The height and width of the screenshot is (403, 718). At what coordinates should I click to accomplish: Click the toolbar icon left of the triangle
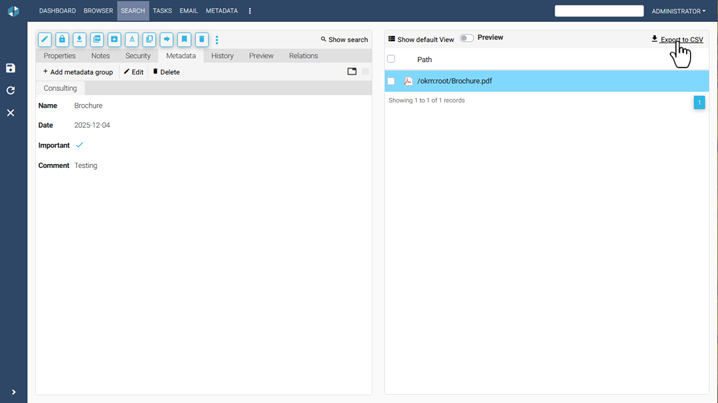coord(114,39)
